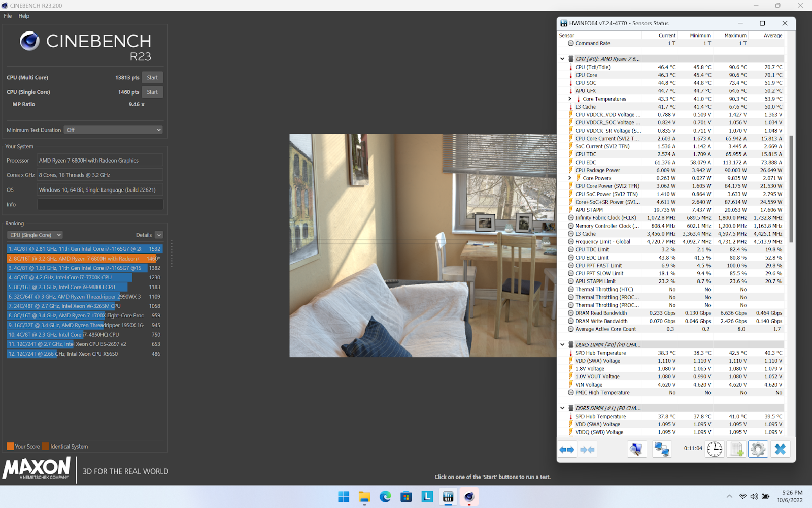Image resolution: width=812 pixels, height=508 pixels.
Task: Click the Processor field AMD Ryzen 7 6800H
Action: tap(100, 160)
